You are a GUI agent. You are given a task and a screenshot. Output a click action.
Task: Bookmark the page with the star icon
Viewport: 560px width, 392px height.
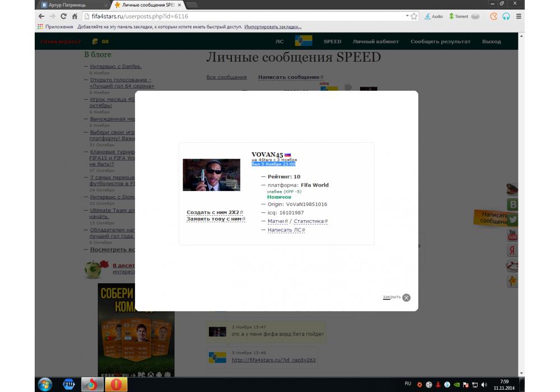(414, 16)
